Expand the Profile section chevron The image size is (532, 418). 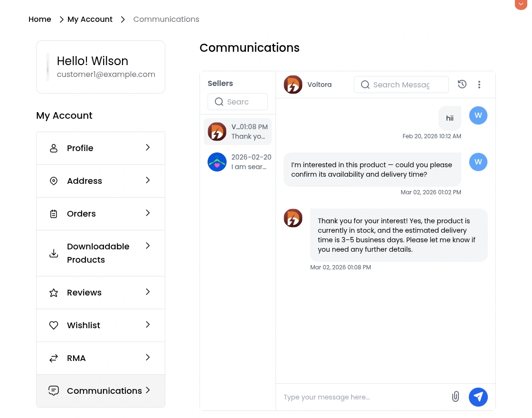(148, 148)
